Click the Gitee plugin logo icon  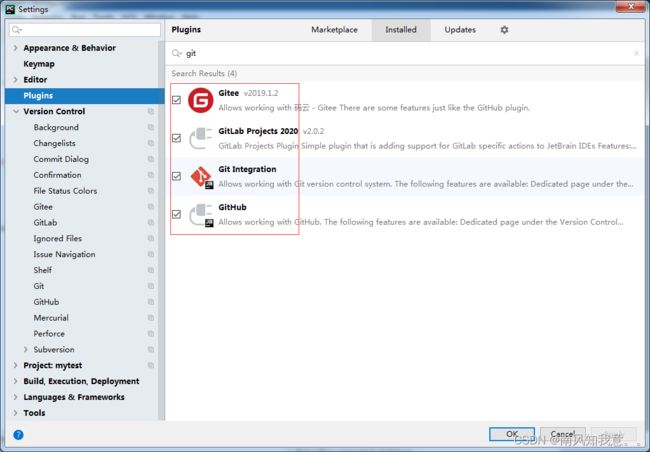point(201,100)
